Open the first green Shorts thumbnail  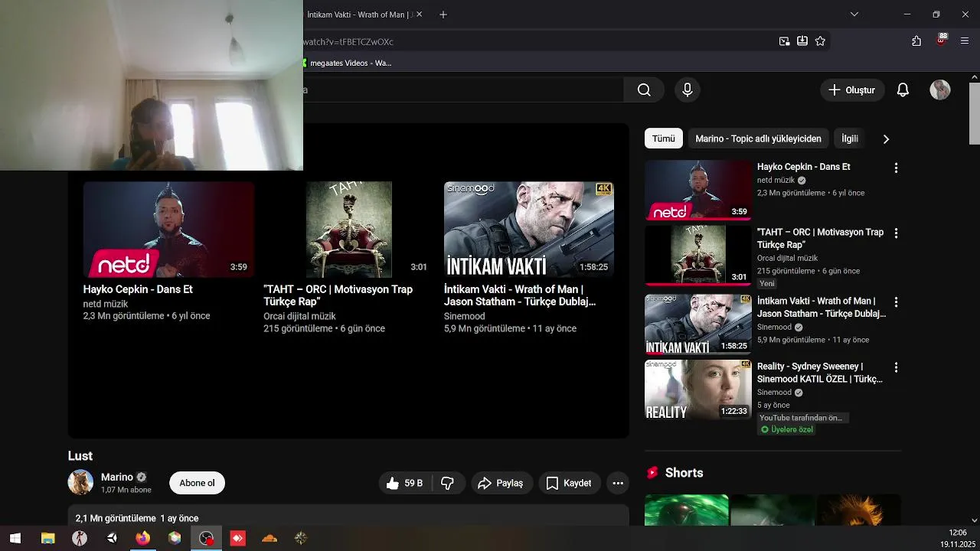pos(687,510)
